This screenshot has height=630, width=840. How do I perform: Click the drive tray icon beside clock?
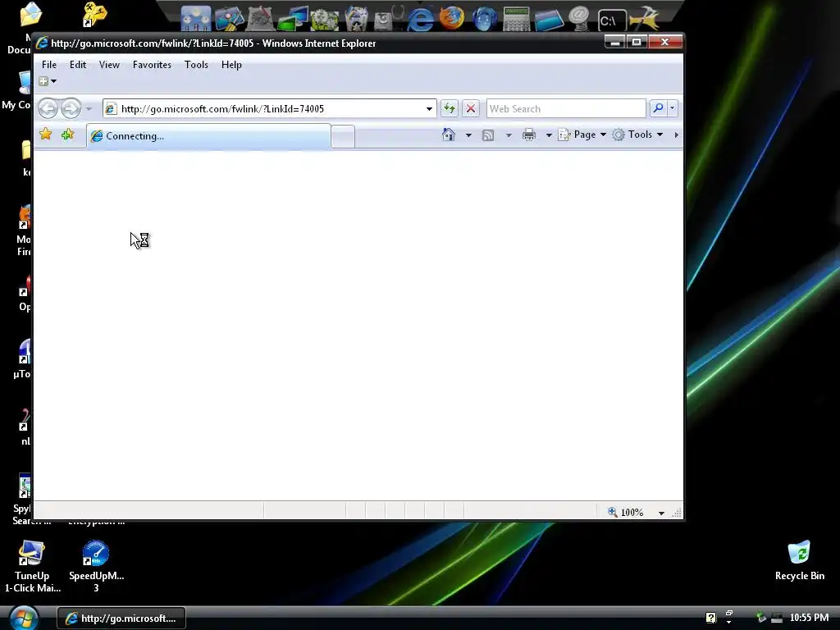(777, 619)
